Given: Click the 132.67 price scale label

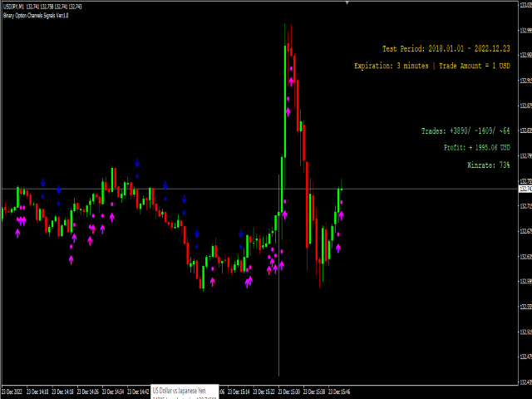Looking at the screenshot, I should [x=526, y=231].
